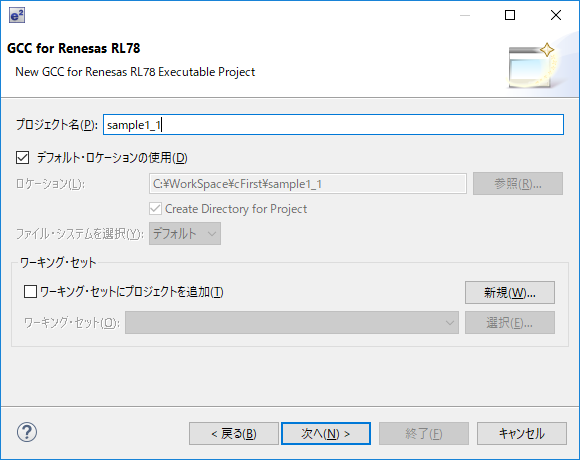Click the 参照(R)... browse button
Screen dimensions: 580x460
pyautogui.click(x=518, y=183)
